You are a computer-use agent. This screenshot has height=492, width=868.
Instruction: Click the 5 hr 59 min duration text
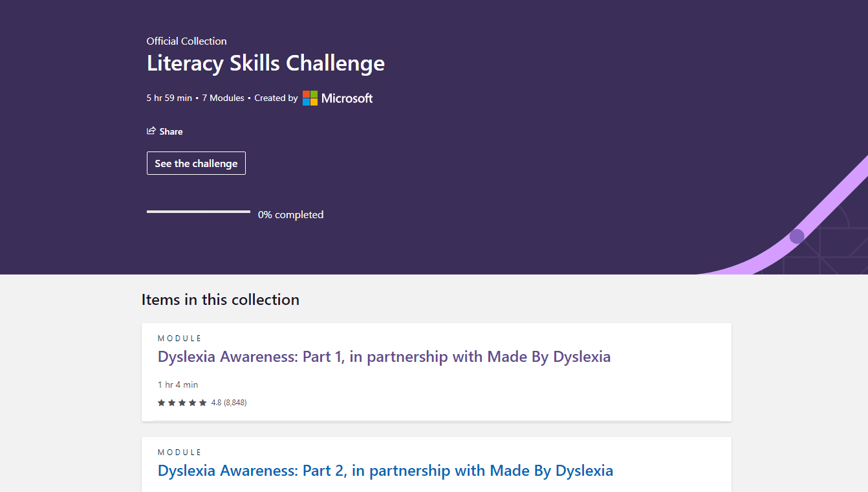169,98
